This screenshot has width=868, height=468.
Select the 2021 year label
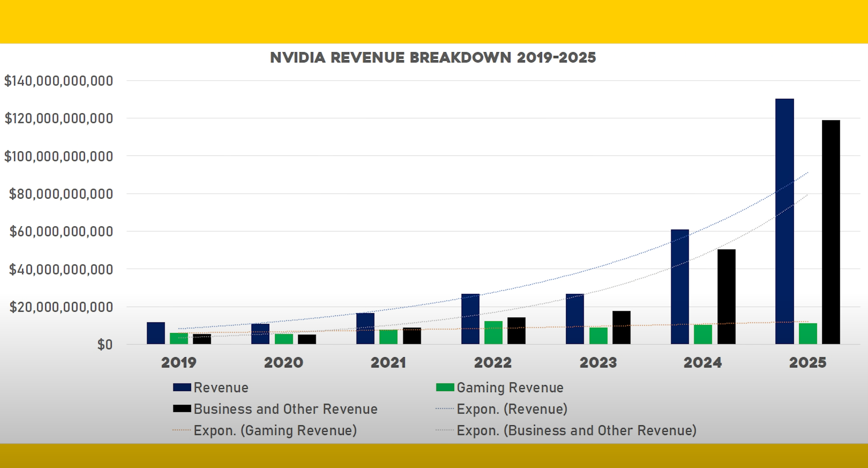[388, 362]
